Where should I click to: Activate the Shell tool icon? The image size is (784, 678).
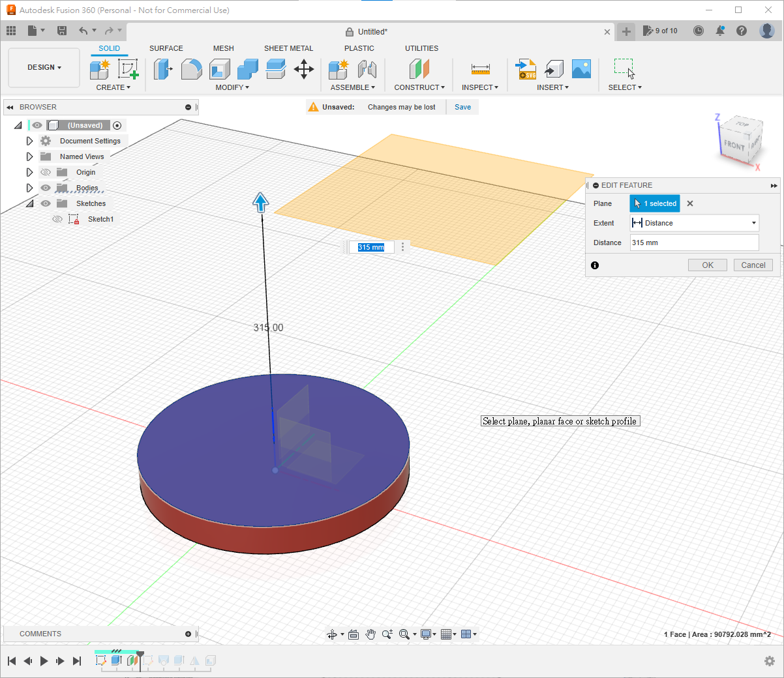pos(220,69)
